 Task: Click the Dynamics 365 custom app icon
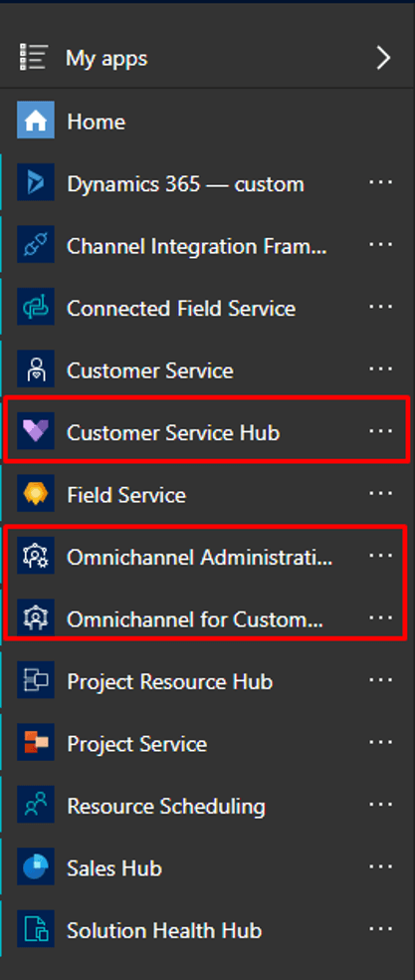coord(36,182)
